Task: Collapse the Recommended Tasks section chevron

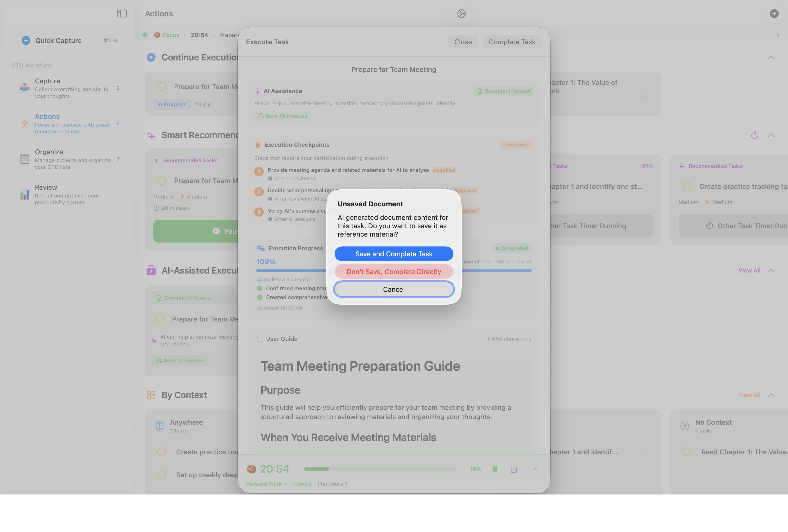Action: [771, 135]
